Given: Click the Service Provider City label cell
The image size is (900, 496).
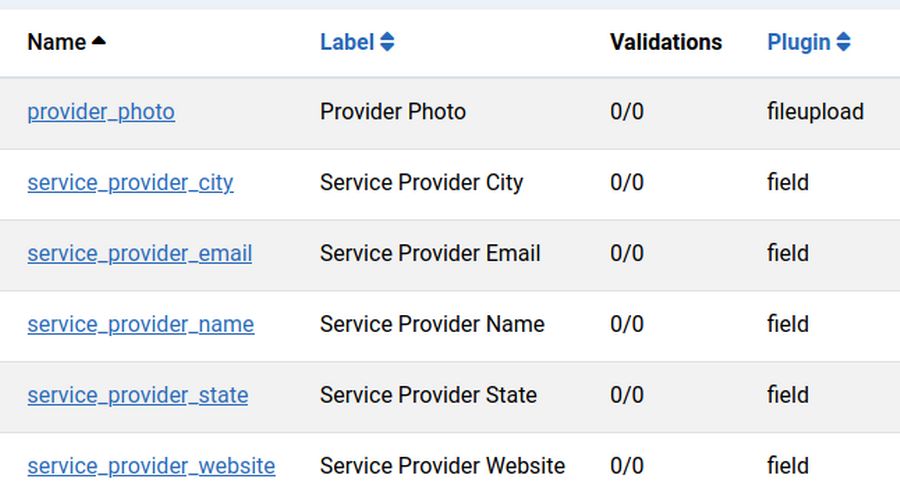Looking at the screenshot, I should [421, 183].
